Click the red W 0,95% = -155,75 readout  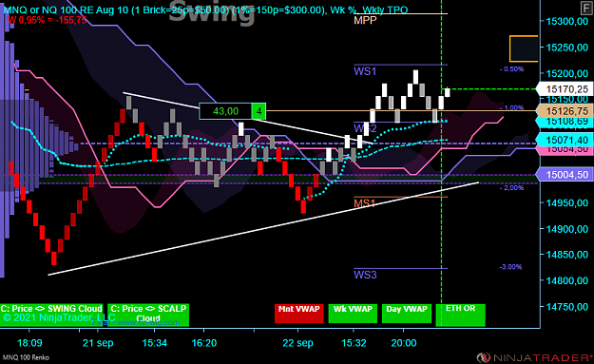48,20
